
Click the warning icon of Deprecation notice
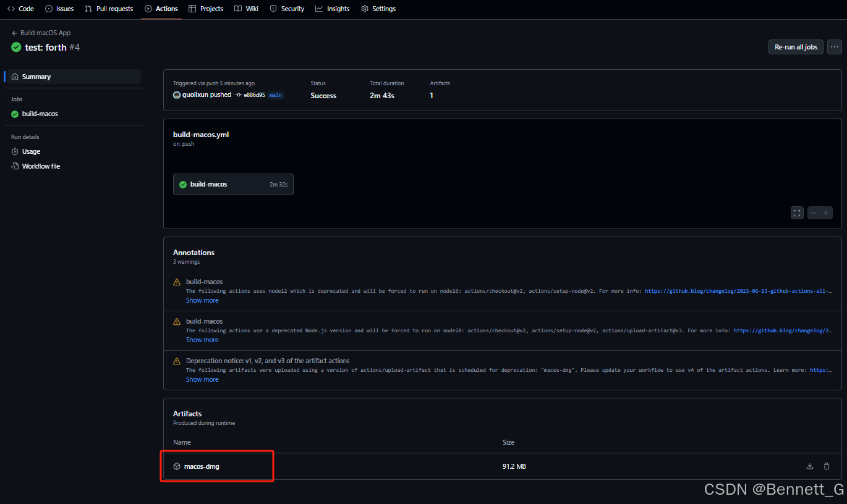tap(177, 361)
